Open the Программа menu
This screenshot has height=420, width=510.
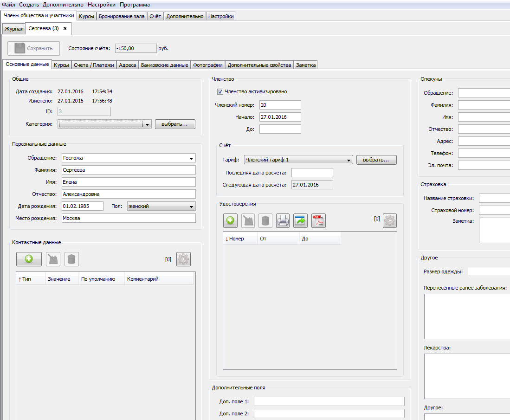135,5
